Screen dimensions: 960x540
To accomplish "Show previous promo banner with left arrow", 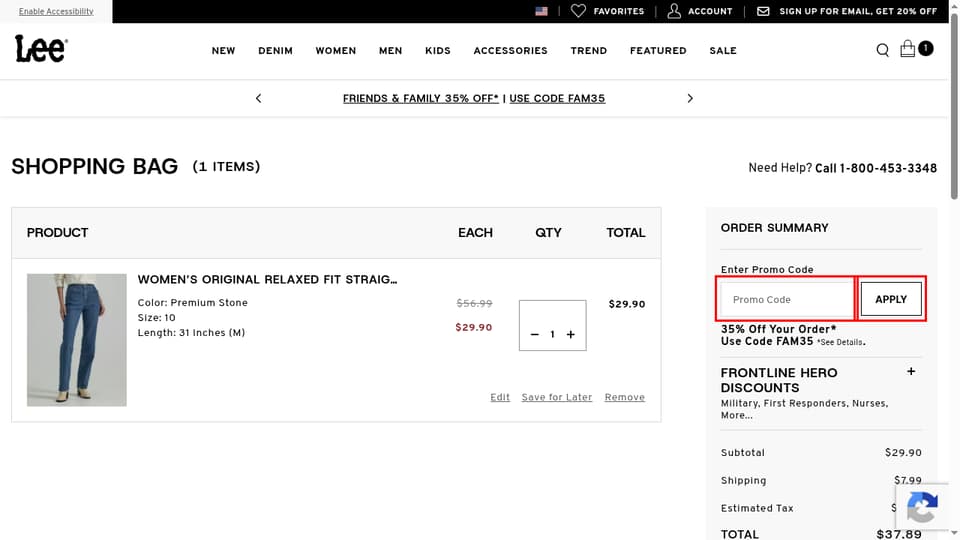I will coord(258,98).
